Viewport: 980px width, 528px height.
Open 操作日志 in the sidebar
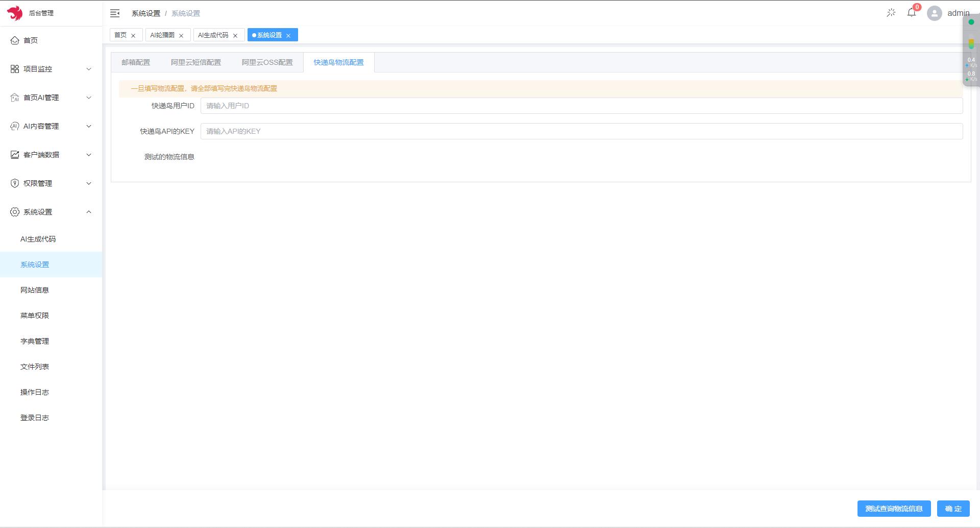51,392
